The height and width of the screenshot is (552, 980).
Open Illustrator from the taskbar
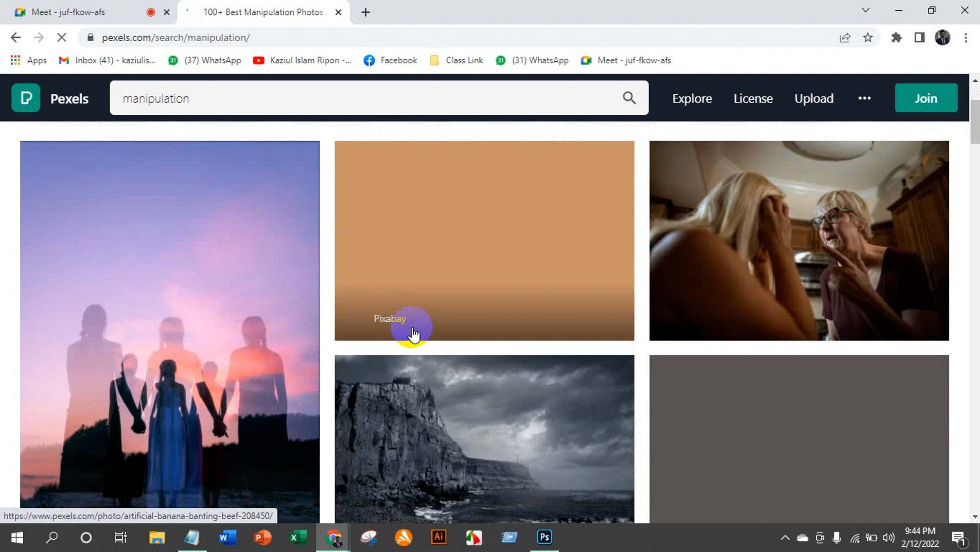coord(439,537)
